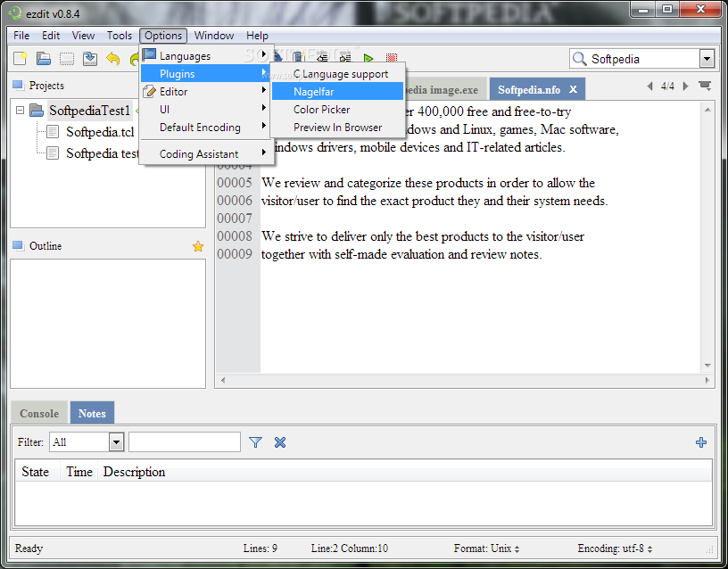This screenshot has height=569, width=728.
Task: Open the Window menu
Action: point(213,36)
